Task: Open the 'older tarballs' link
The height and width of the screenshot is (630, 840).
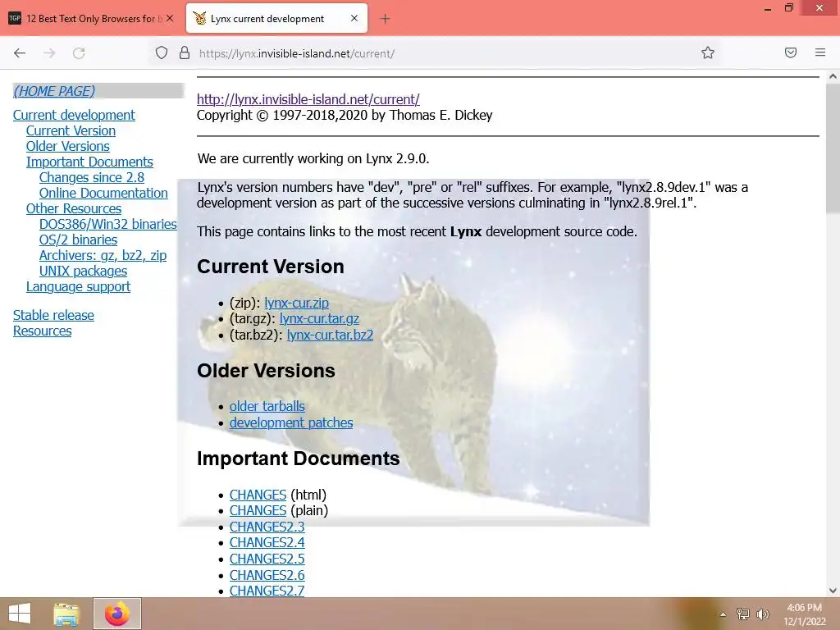Action: pos(267,407)
